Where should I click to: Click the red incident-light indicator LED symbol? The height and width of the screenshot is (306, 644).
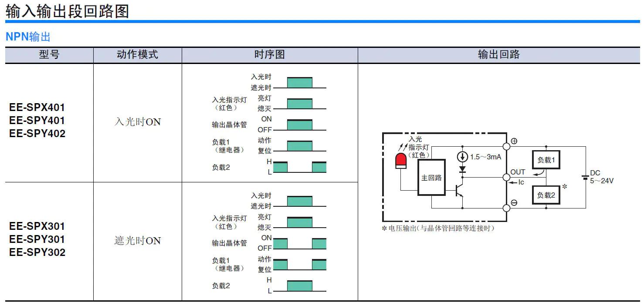400,161
